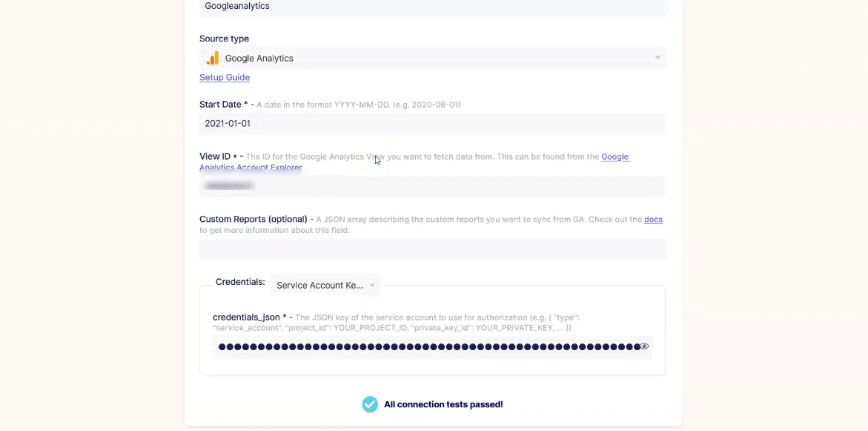Click the 'credentials_json *' label
The width and height of the screenshot is (868, 431).
(250, 318)
